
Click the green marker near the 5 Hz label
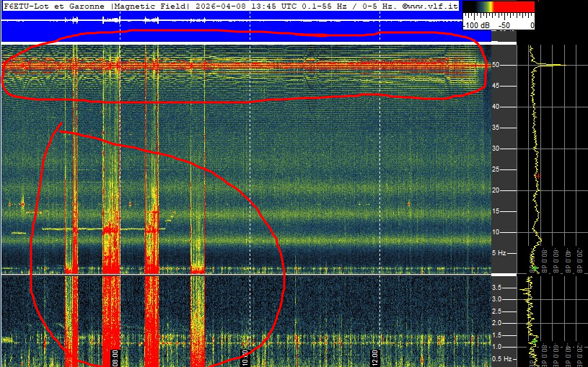tap(534, 267)
